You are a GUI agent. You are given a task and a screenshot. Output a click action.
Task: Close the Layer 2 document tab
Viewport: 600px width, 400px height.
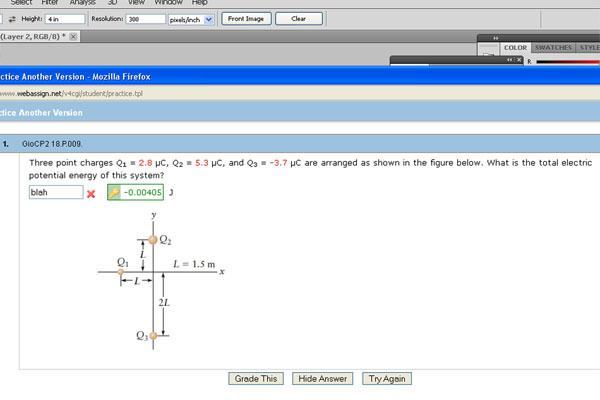(73, 37)
